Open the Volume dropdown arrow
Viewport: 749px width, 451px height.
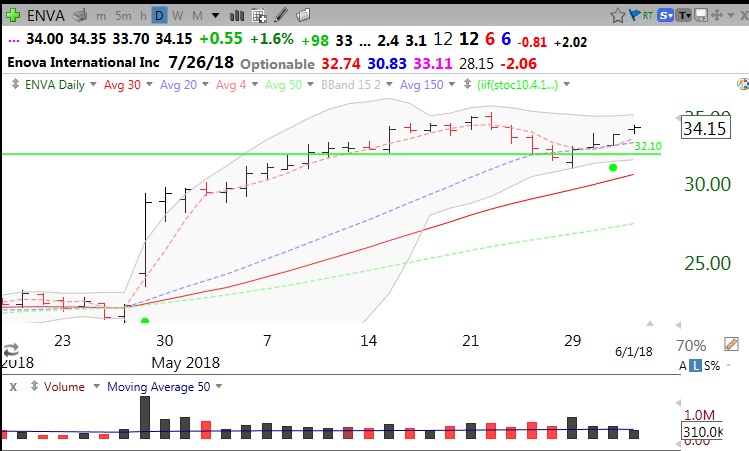coord(96,386)
